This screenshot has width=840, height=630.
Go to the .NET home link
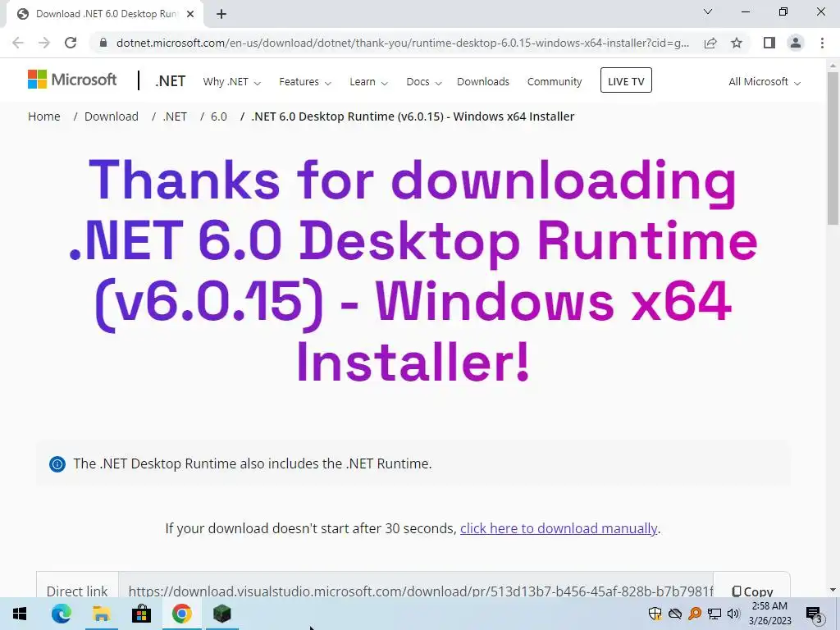pyautogui.click(x=171, y=81)
